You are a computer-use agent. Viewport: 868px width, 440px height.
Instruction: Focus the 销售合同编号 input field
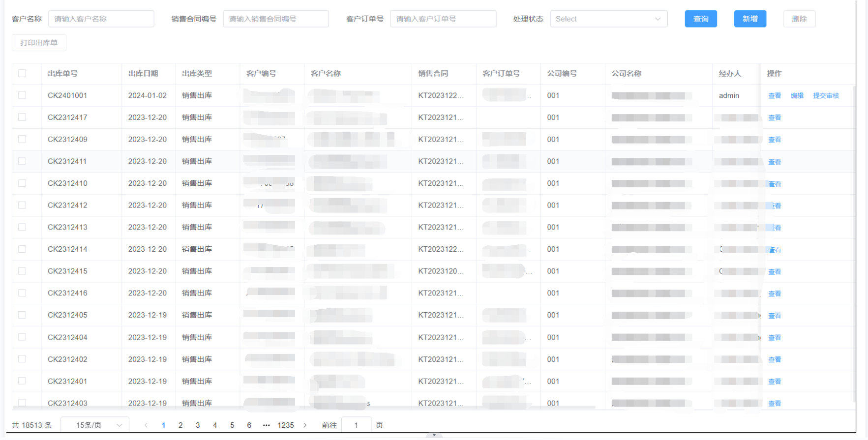click(276, 19)
